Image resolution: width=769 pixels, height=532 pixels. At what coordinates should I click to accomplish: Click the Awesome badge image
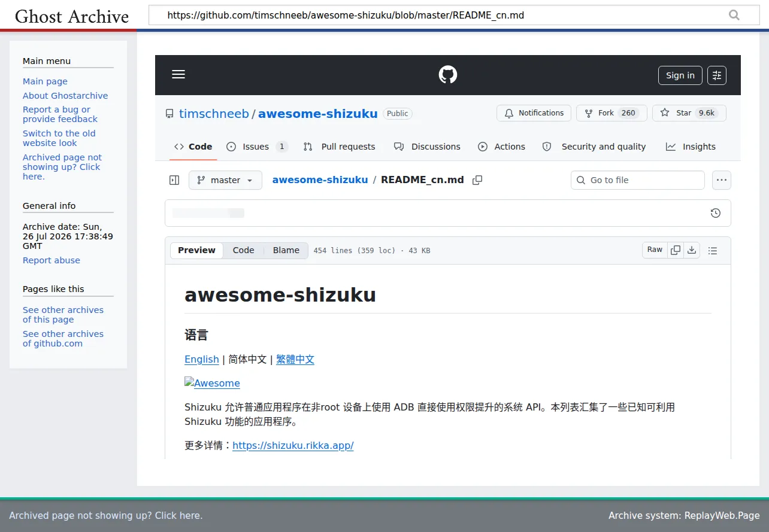pos(212,383)
